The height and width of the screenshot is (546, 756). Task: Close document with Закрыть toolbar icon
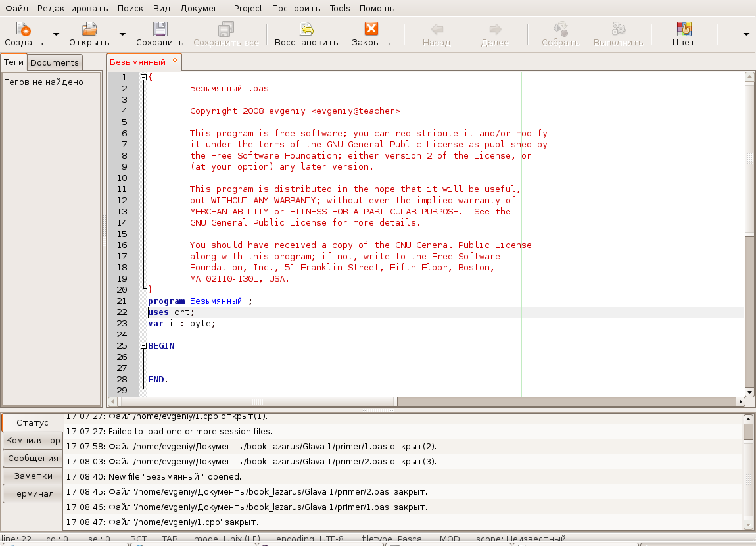click(371, 29)
